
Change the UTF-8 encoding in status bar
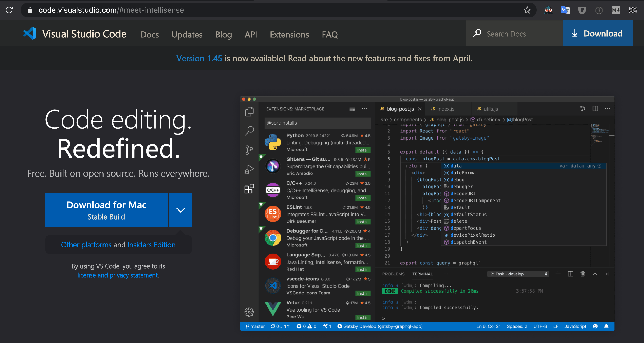point(540,326)
